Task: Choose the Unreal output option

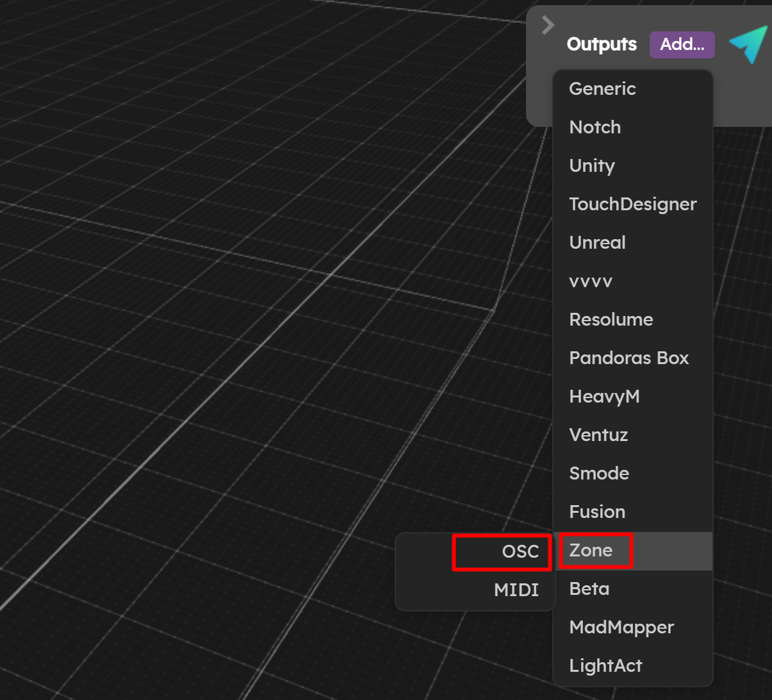Action: (633, 243)
